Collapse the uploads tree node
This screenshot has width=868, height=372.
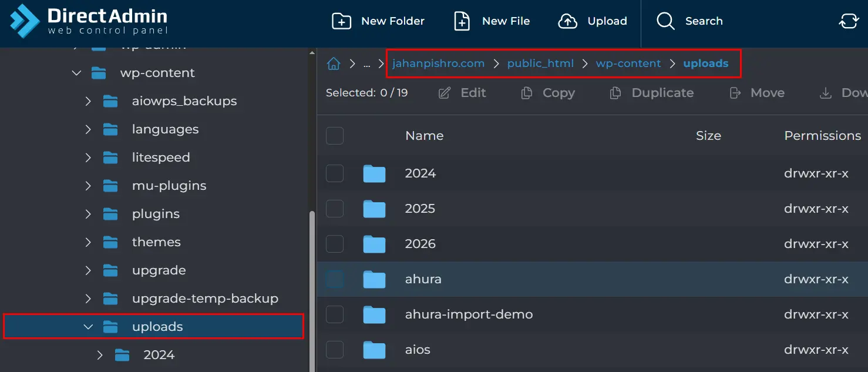pyautogui.click(x=88, y=327)
